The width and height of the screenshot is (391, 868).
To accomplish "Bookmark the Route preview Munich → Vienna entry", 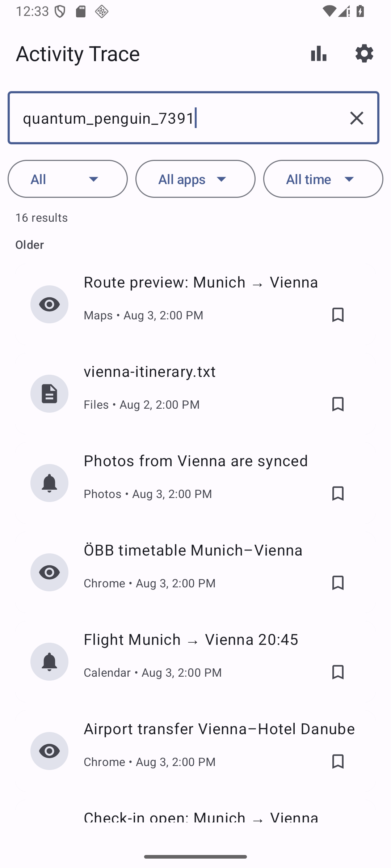I will [338, 315].
